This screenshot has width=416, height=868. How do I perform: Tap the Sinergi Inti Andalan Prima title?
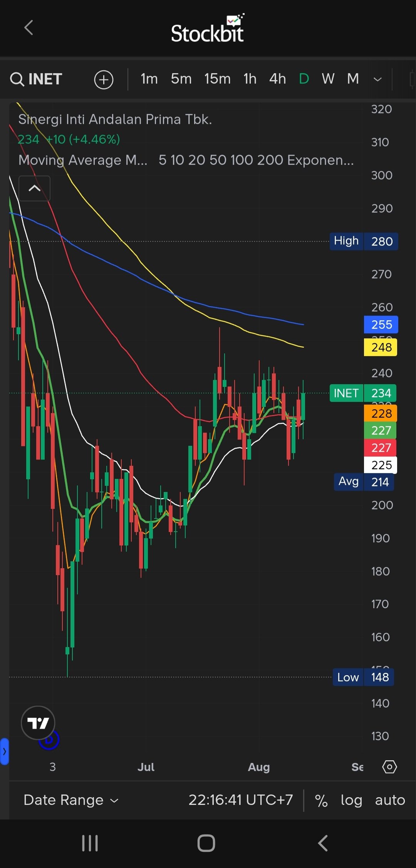pos(115,119)
